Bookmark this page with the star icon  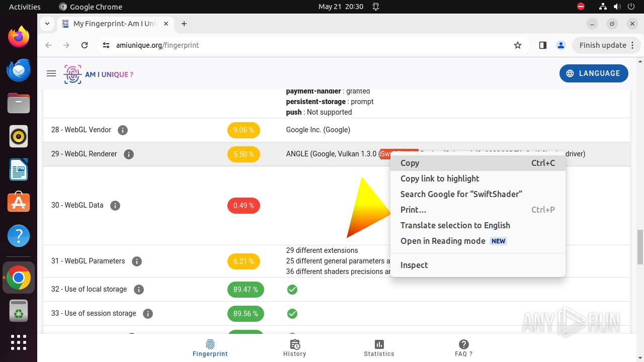pos(518,45)
